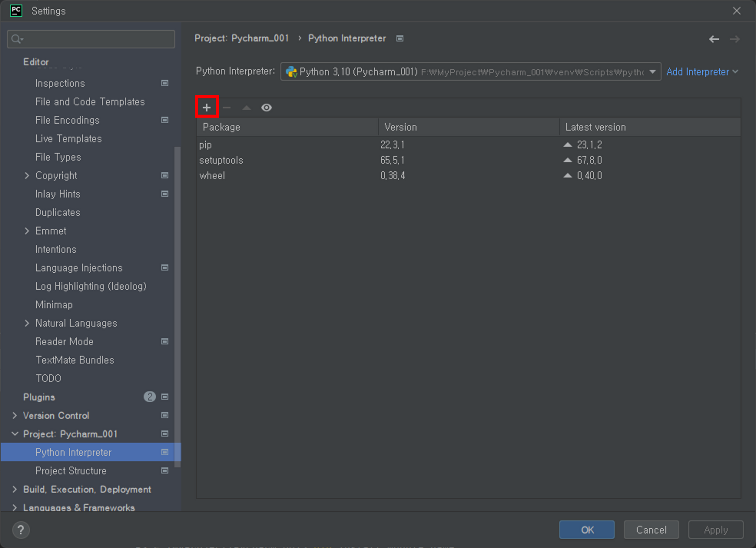Select Live Templates in the settings tree
The width and height of the screenshot is (756, 548).
(x=68, y=139)
